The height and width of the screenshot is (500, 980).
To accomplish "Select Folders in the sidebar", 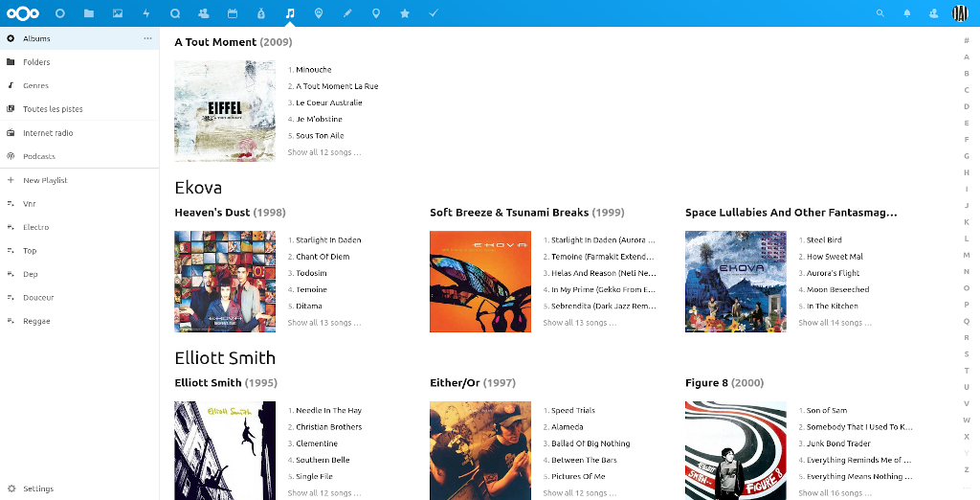I will click(x=79, y=62).
